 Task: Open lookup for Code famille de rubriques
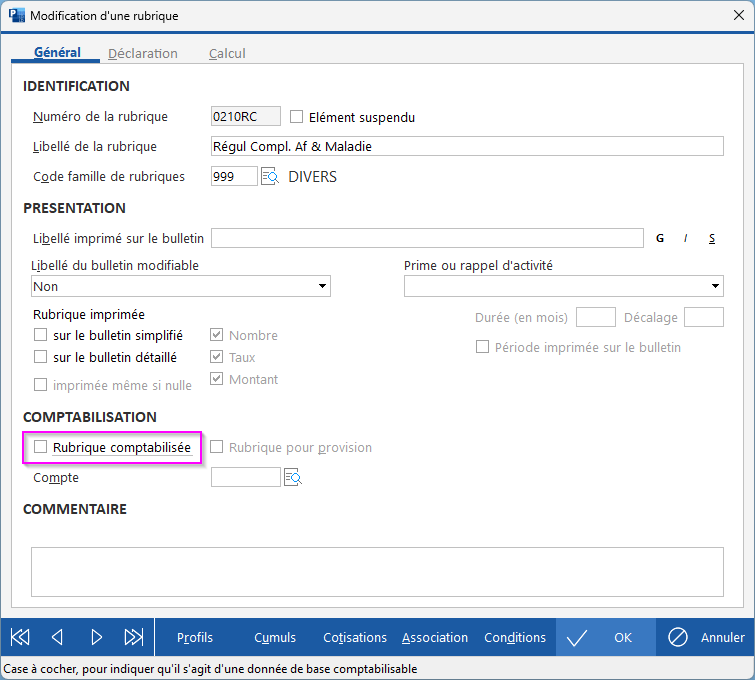coord(270,177)
